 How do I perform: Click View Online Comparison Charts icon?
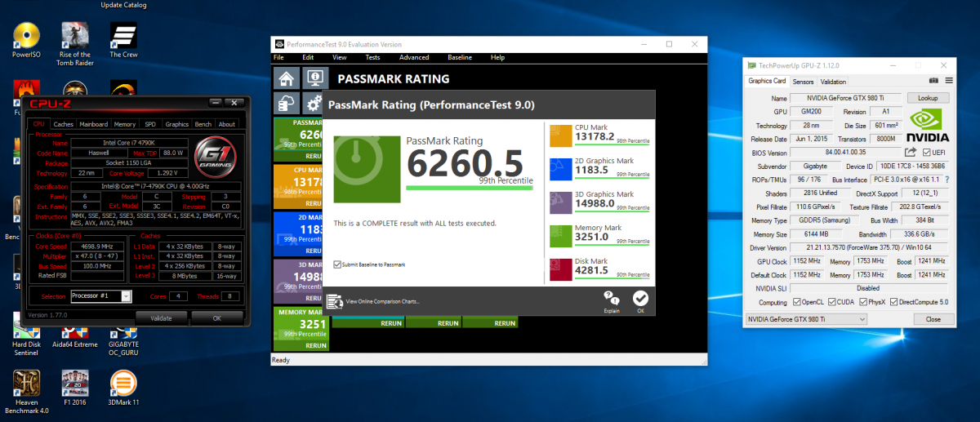335,301
